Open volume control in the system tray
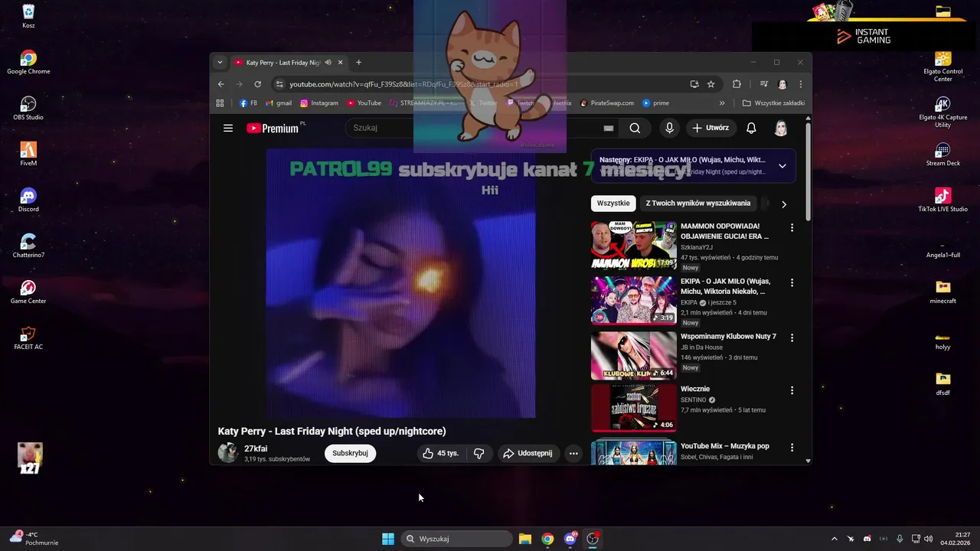Viewport: 980px width, 551px height. point(929,539)
